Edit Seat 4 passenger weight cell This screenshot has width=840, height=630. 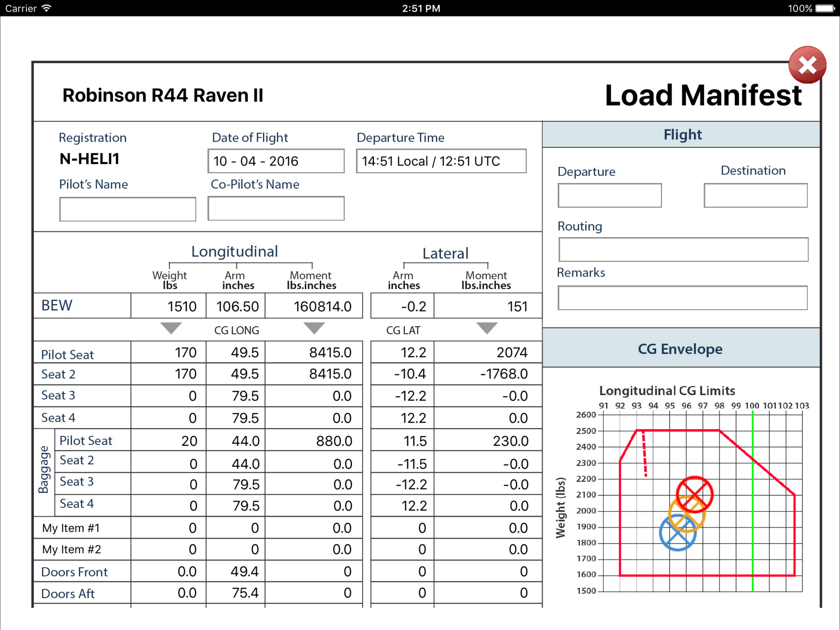coord(168,418)
